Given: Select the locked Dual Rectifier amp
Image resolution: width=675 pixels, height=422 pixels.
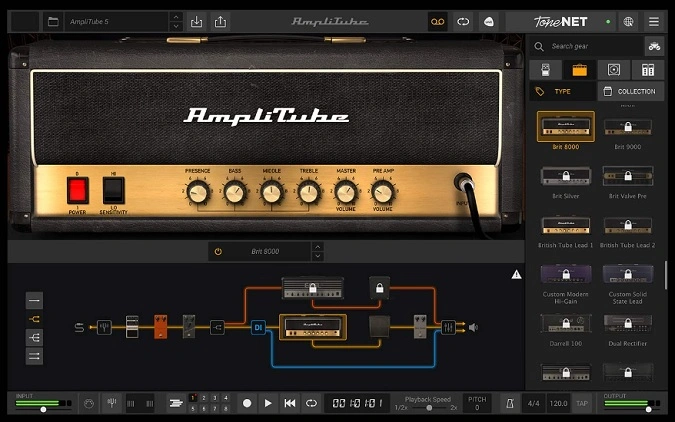Looking at the screenshot, I should pyautogui.click(x=628, y=323).
